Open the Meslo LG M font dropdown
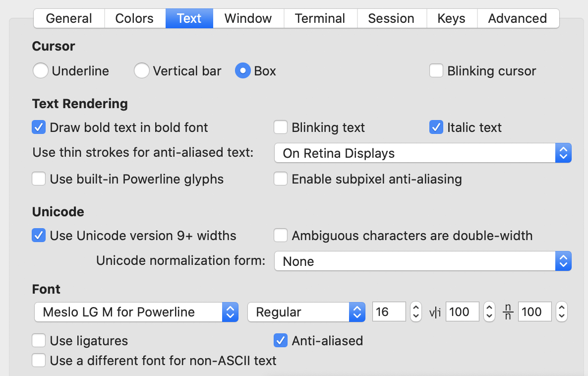 pyautogui.click(x=230, y=312)
